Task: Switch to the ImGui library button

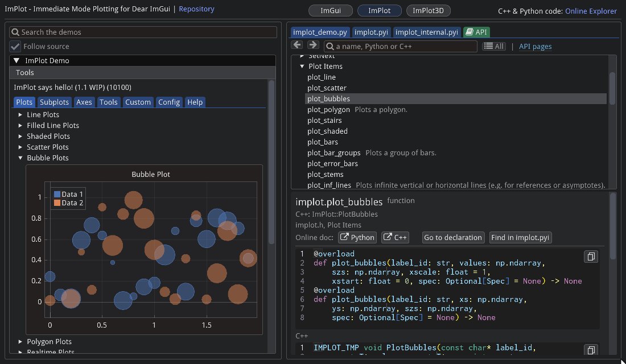Action: point(331,10)
